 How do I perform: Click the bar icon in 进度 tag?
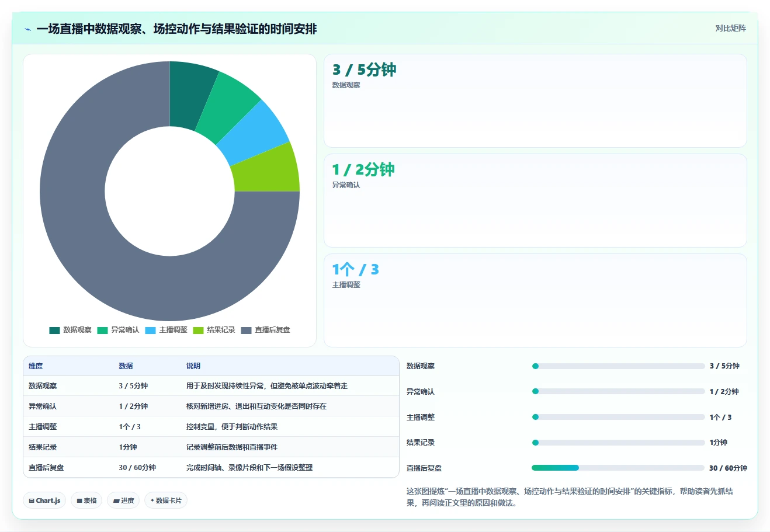[x=116, y=501]
